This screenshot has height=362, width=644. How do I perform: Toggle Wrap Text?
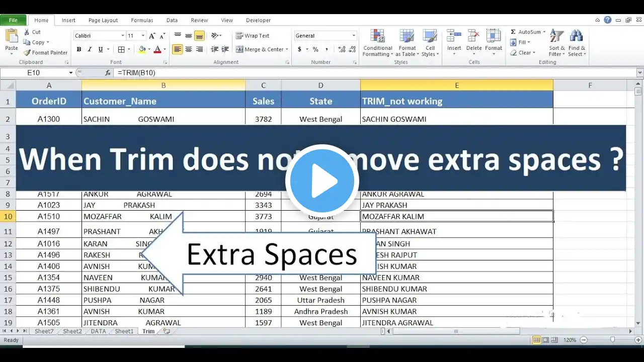coord(253,36)
